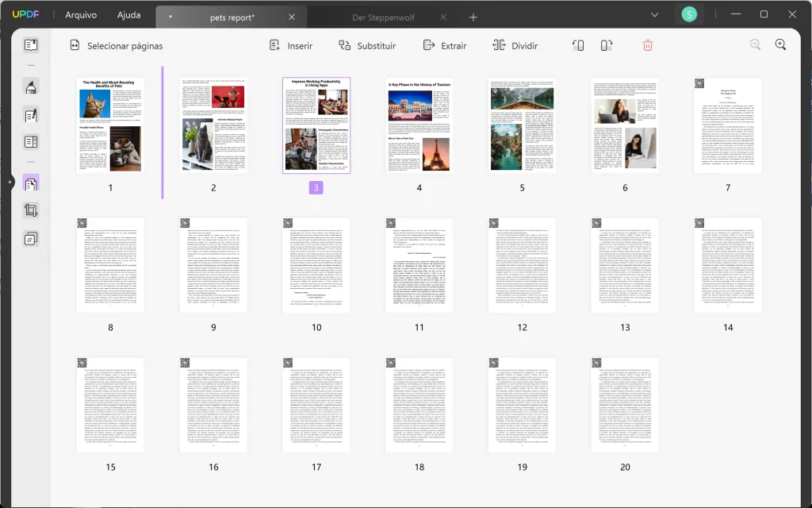Screen dimensions: 812x508
Task: Open the Reader mode sidebar icon
Action: [31, 45]
